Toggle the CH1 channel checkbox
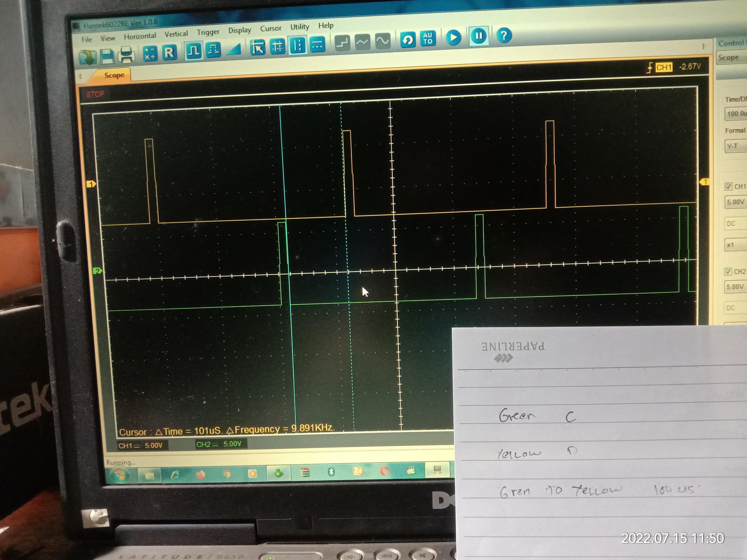Viewport: 747px width, 560px height. pos(728,186)
